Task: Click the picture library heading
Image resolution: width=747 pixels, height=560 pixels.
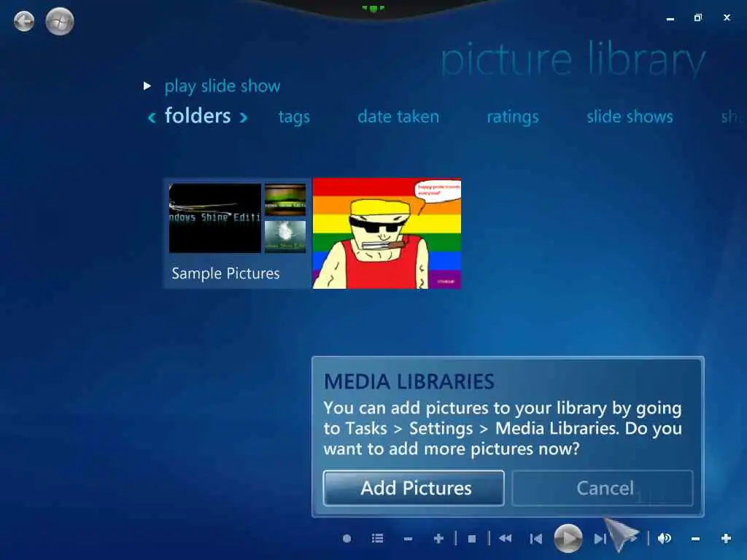Action: (573, 60)
